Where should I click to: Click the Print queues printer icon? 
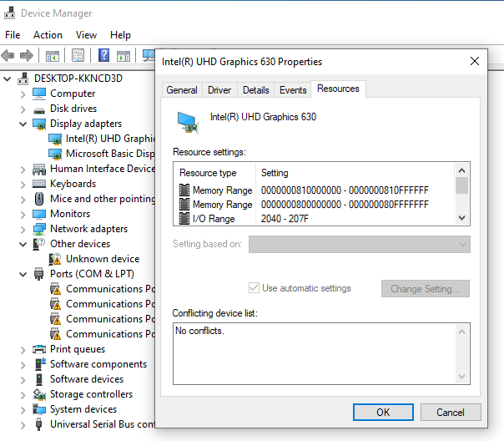tap(39, 349)
